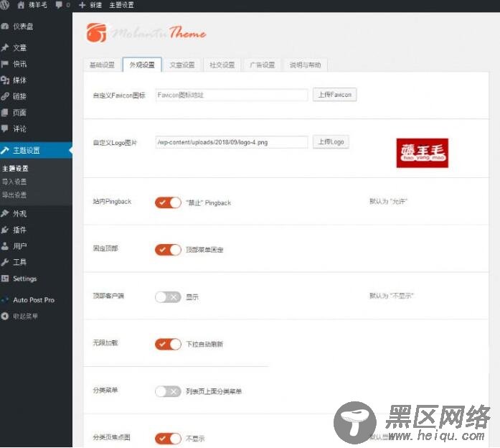
Task: Open the Appearance brush icon (外观)
Action: 5,213
